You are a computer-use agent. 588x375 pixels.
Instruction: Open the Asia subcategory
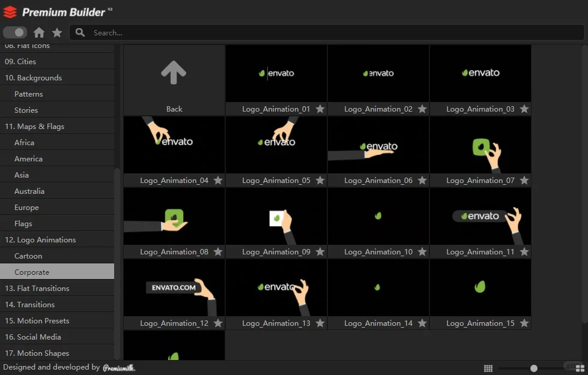pyautogui.click(x=57, y=175)
